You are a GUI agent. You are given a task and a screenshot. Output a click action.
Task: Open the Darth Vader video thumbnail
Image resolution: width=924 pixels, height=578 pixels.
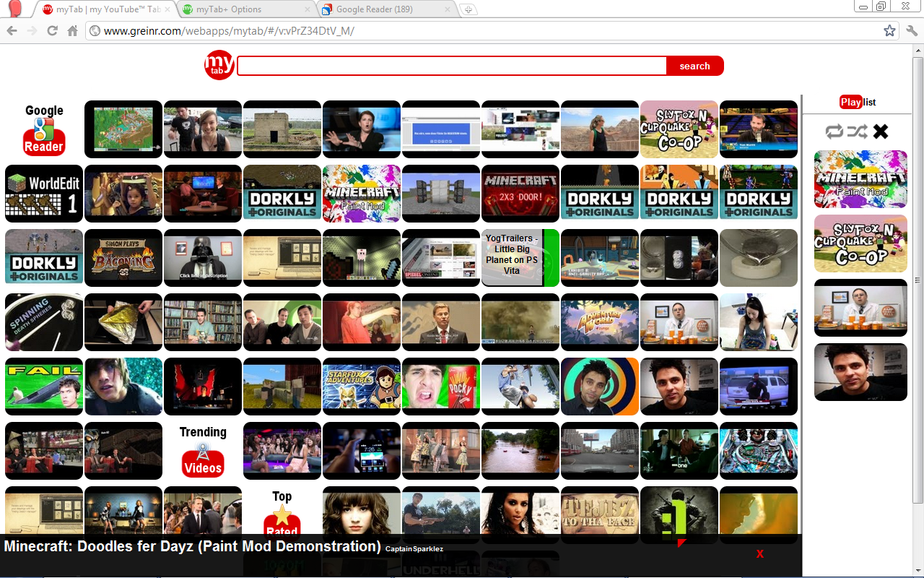pyautogui.click(x=203, y=258)
